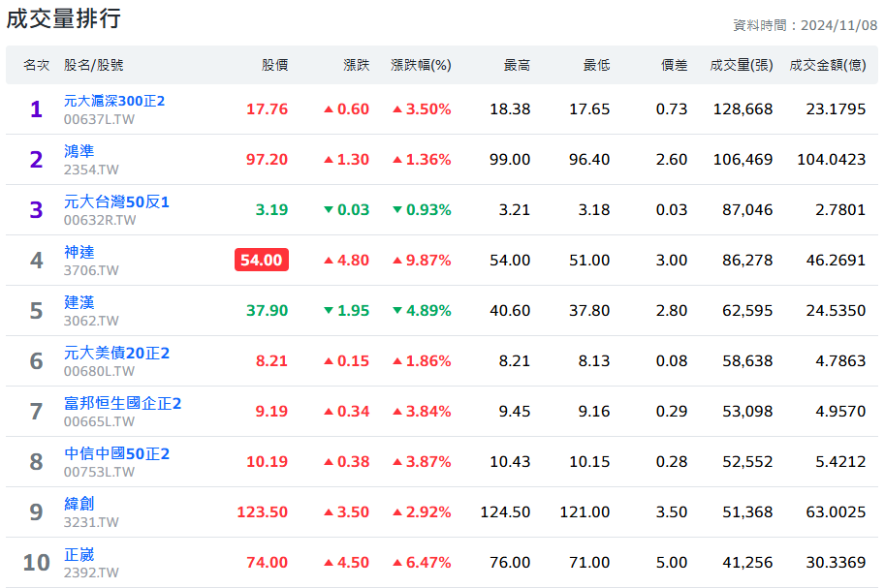Click the 3.50% change value
This screenshot has height=588, width=885.
pos(423,108)
